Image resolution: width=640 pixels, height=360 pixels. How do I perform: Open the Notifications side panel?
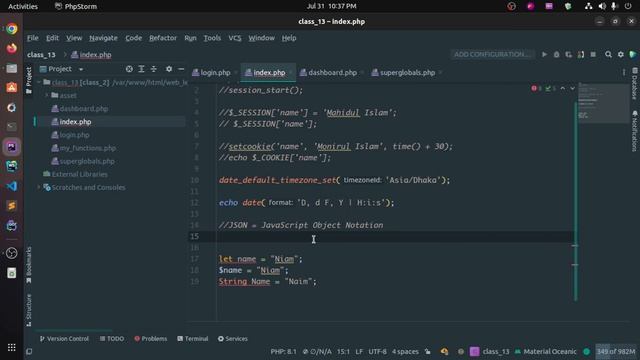(634, 131)
